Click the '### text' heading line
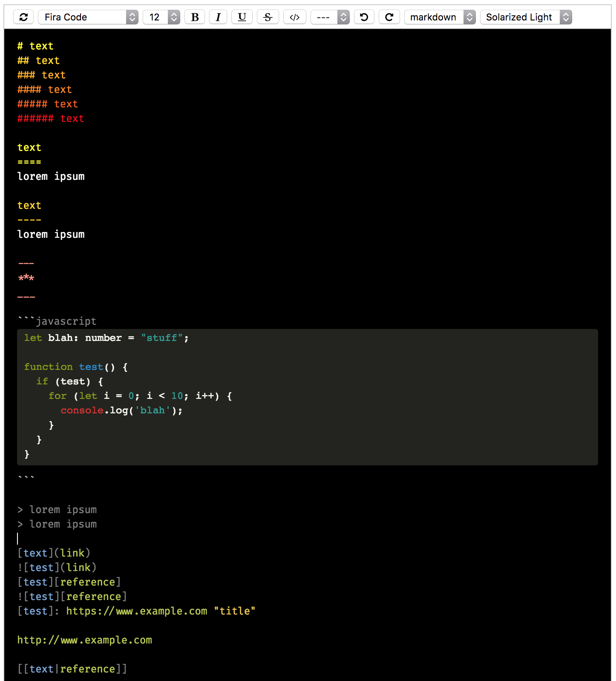 click(x=41, y=75)
